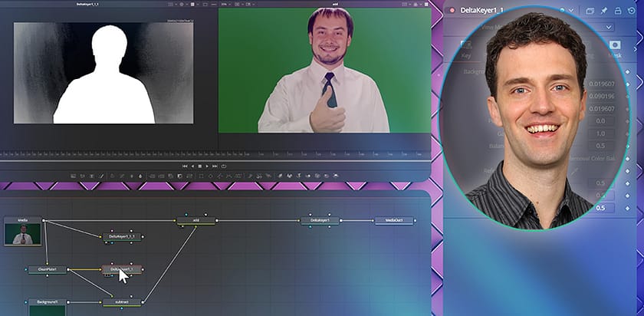This screenshot has width=644, height=316.
Task: Add a Transform node from the toolbar
Action: pos(189,176)
